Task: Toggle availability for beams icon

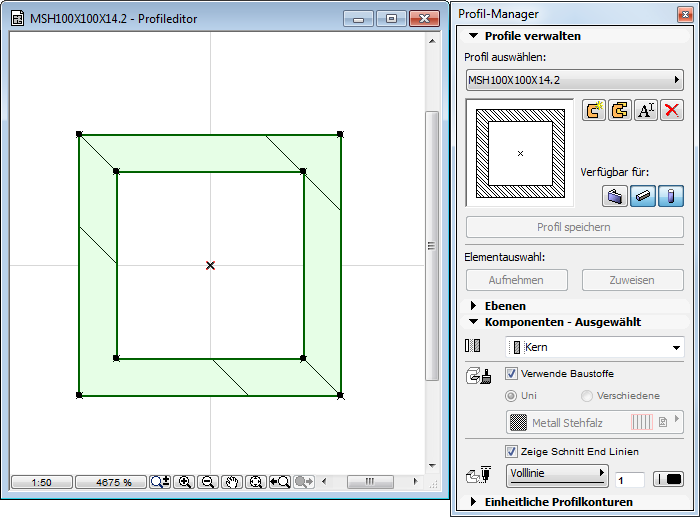Action: pyautogui.click(x=643, y=196)
